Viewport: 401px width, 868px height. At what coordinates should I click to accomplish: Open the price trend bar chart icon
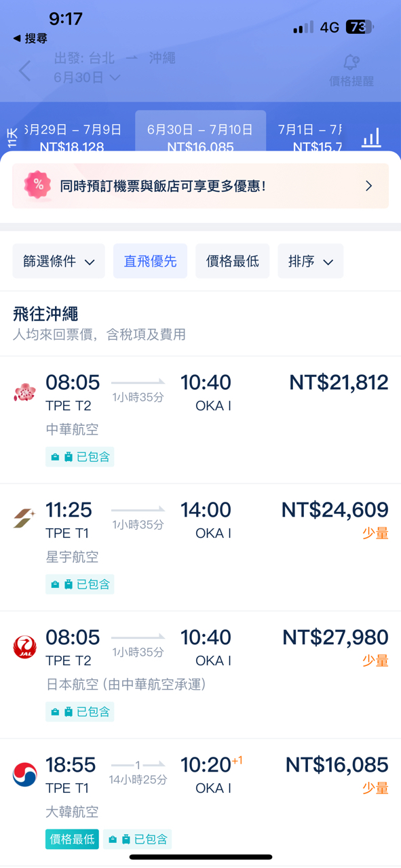[371, 138]
